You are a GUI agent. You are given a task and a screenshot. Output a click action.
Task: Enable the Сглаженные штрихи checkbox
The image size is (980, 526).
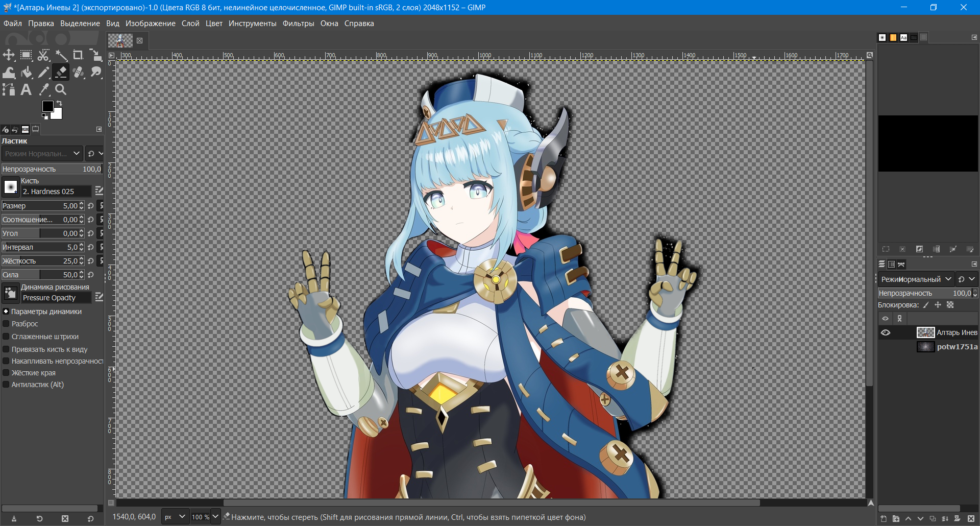(x=6, y=337)
